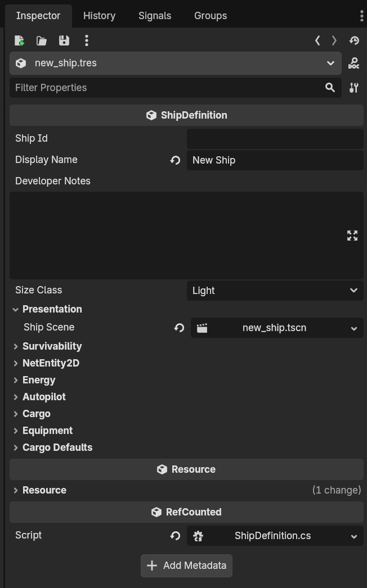The image size is (367, 588).
Task: Expand the Developer Notes text editor
Action: tap(352, 236)
